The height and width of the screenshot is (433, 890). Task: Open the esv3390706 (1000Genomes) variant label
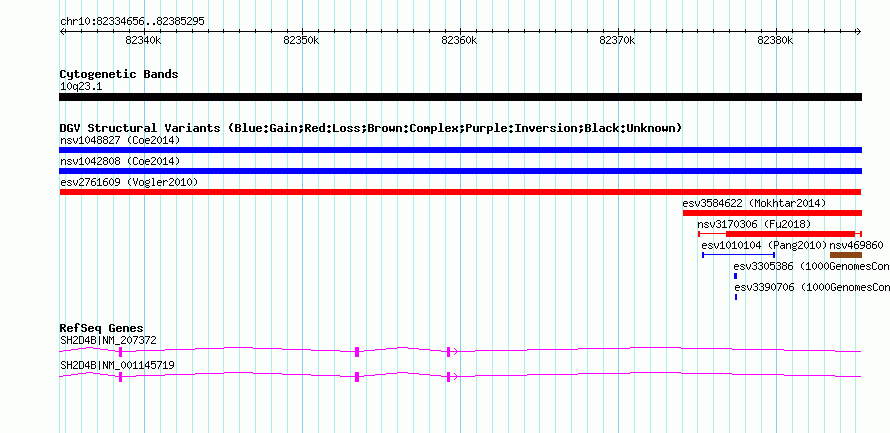pos(812,287)
